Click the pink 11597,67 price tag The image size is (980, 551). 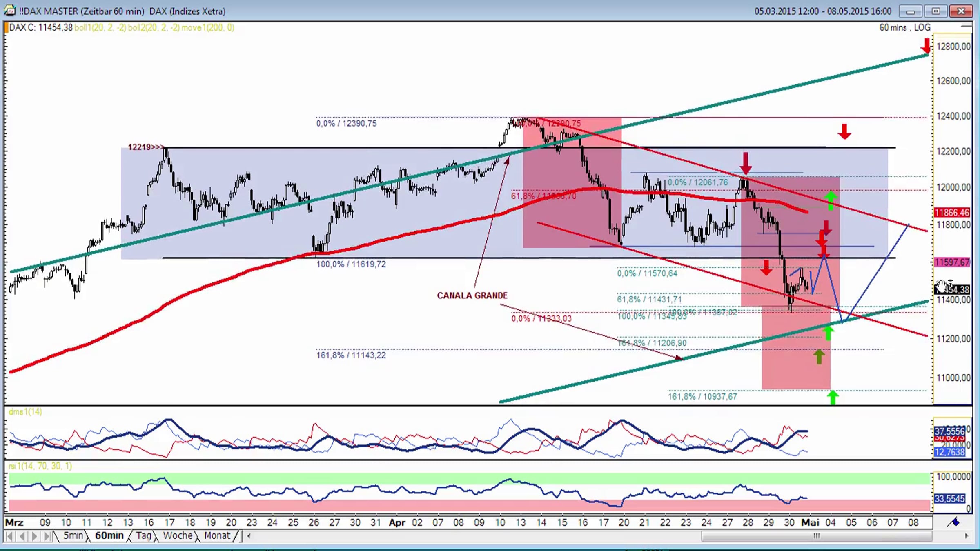coord(952,262)
